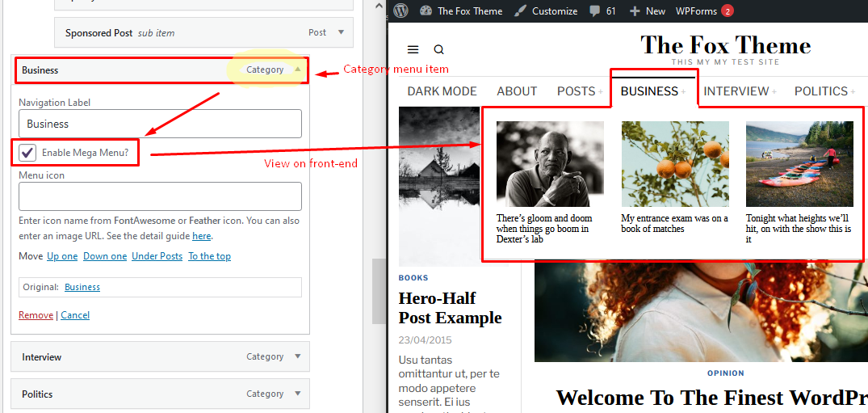
Task: Open 'Tonight what heights' post title
Action: (798, 229)
